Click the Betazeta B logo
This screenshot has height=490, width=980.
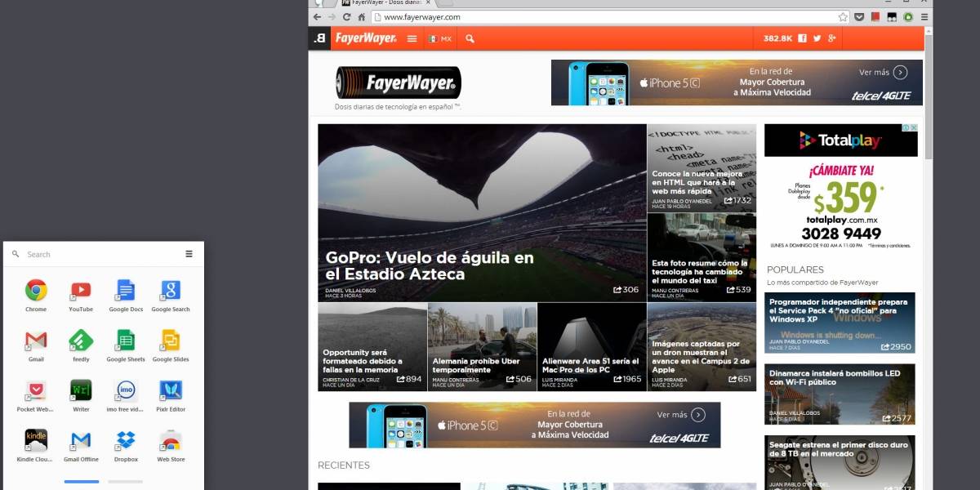pyautogui.click(x=319, y=38)
